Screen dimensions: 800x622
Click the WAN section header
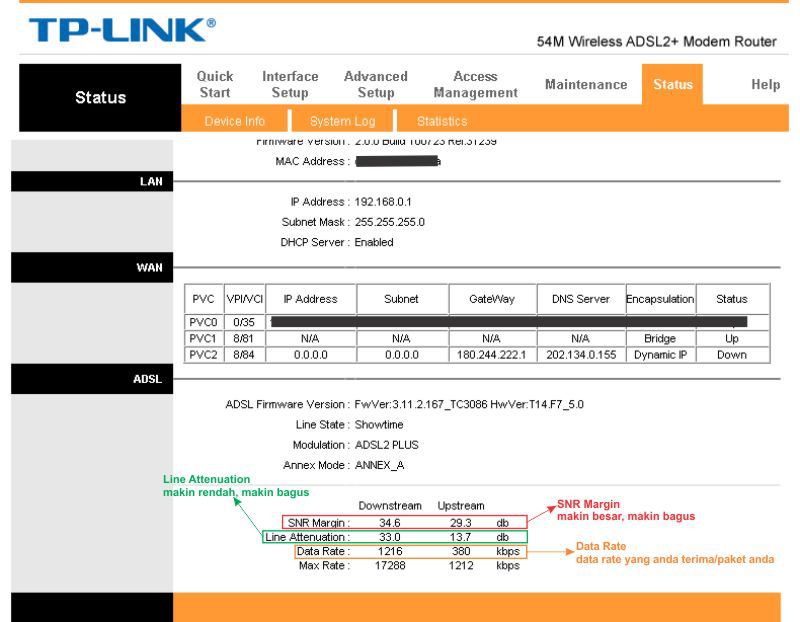[x=92, y=267]
